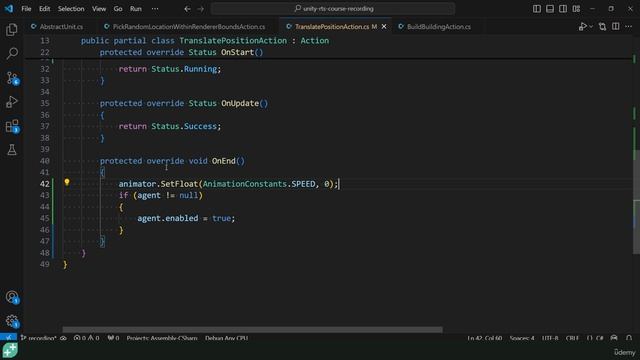Click the Projects: Assembly-CSharp status item

tap(162, 338)
